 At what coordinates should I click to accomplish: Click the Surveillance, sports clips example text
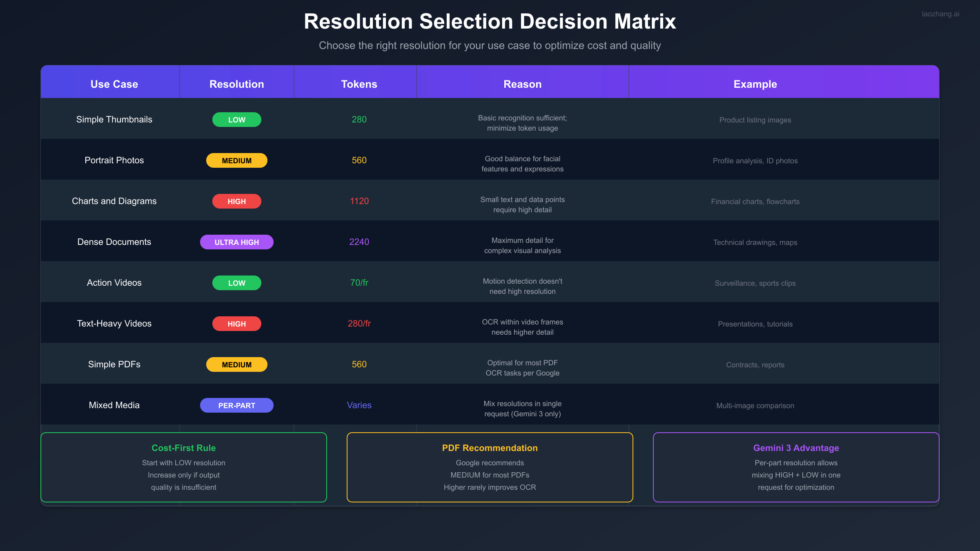pos(755,283)
